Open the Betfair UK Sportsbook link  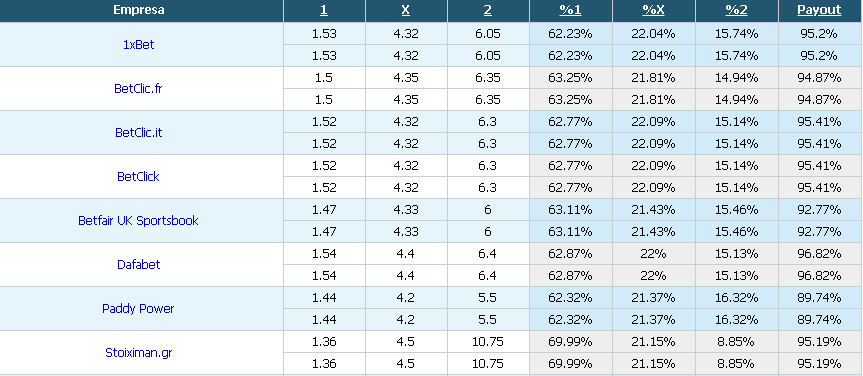pyautogui.click(x=138, y=221)
